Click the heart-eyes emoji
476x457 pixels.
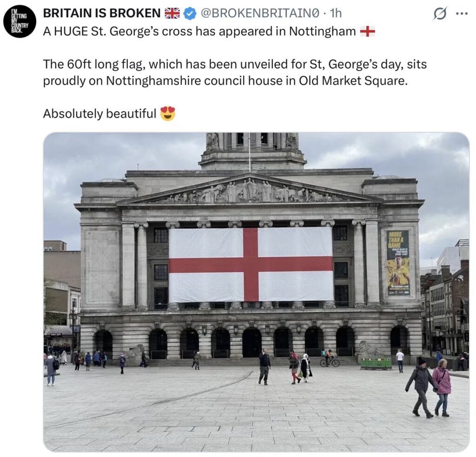coord(167,113)
